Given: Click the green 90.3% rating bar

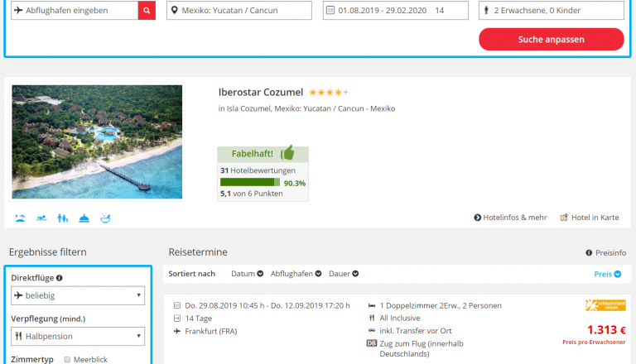Looking at the screenshot, I should tap(250, 182).
